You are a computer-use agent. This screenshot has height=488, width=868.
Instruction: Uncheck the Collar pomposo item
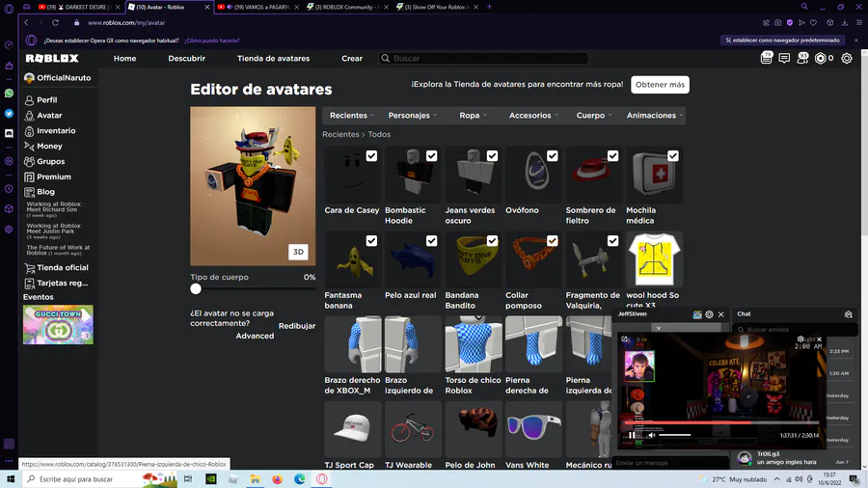[x=553, y=241]
